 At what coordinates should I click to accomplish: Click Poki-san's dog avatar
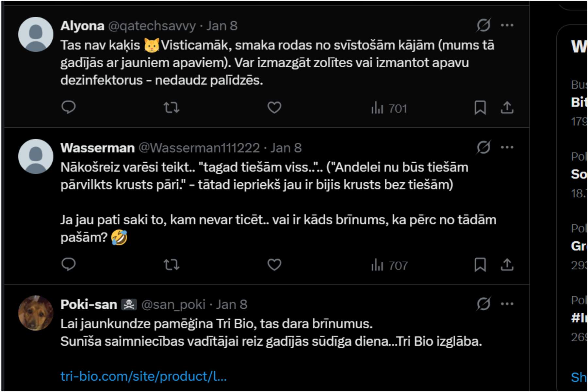tap(36, 313)
